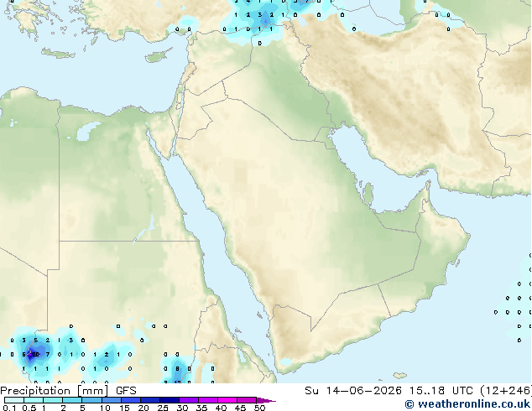Click the "GFS" model label
The image size is (532, 411).
126,391
